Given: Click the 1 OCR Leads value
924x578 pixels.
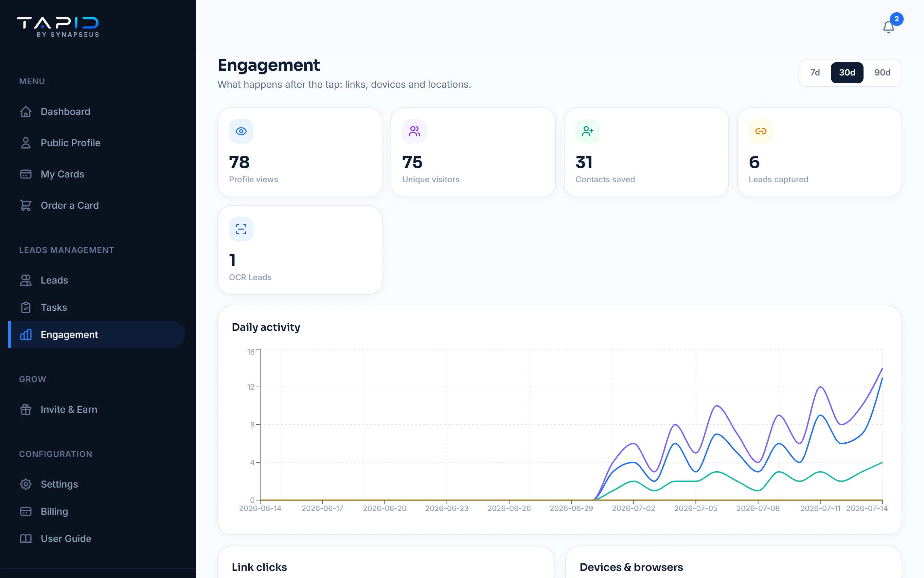Looking at the screenshot, I should tap(232, 260).
